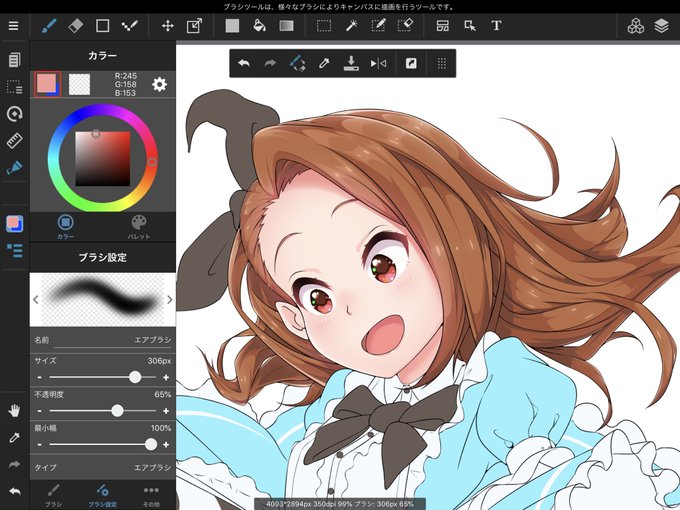680x510 pixels.
Task: Switch to the パレット tab
Action: pos(139,227)
